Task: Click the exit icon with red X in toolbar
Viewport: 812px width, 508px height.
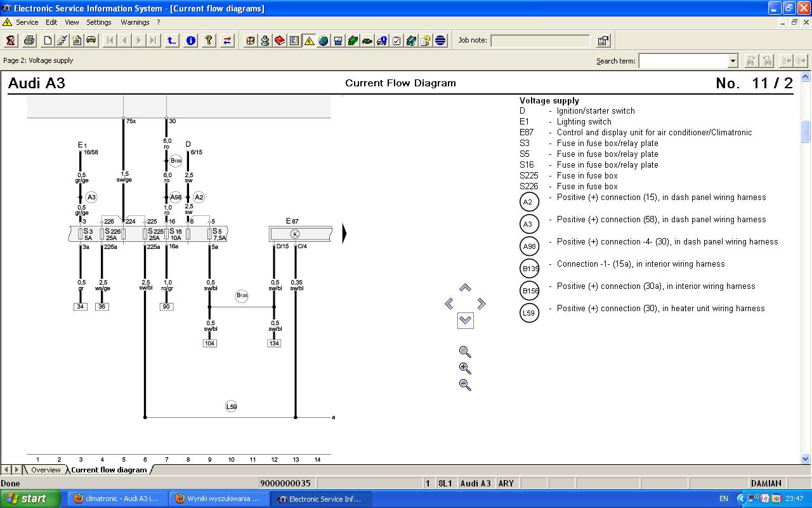Action: 11,41
